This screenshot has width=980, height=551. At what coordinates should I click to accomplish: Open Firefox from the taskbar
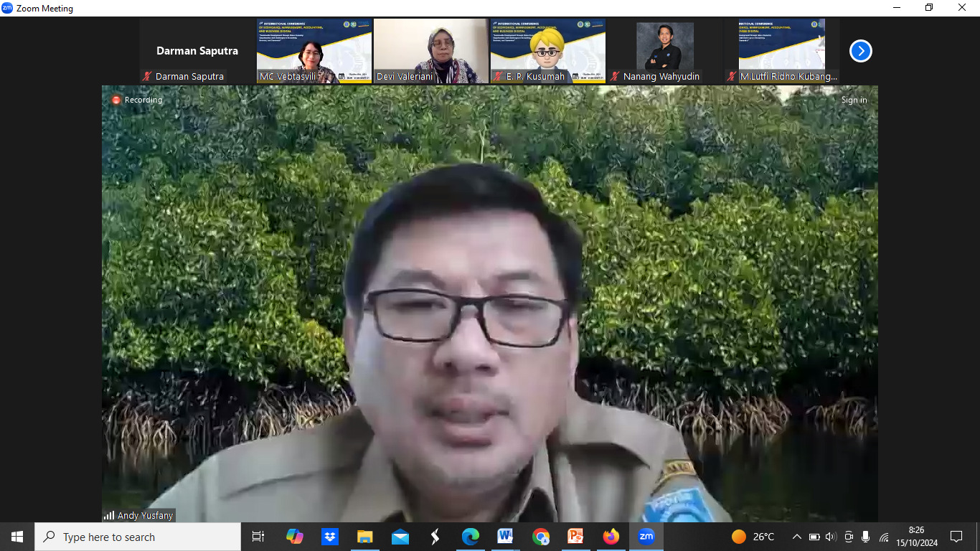[611, 537]
